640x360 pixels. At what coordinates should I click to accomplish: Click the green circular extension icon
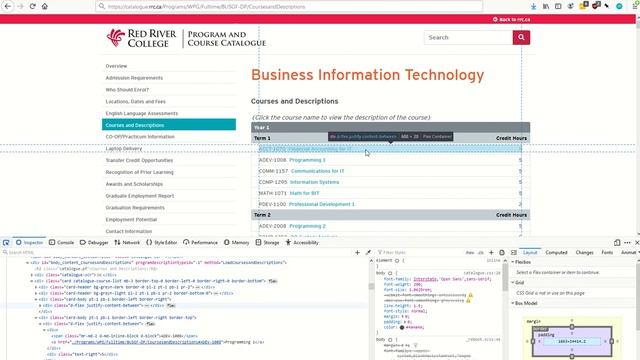[x=619, y=6]
